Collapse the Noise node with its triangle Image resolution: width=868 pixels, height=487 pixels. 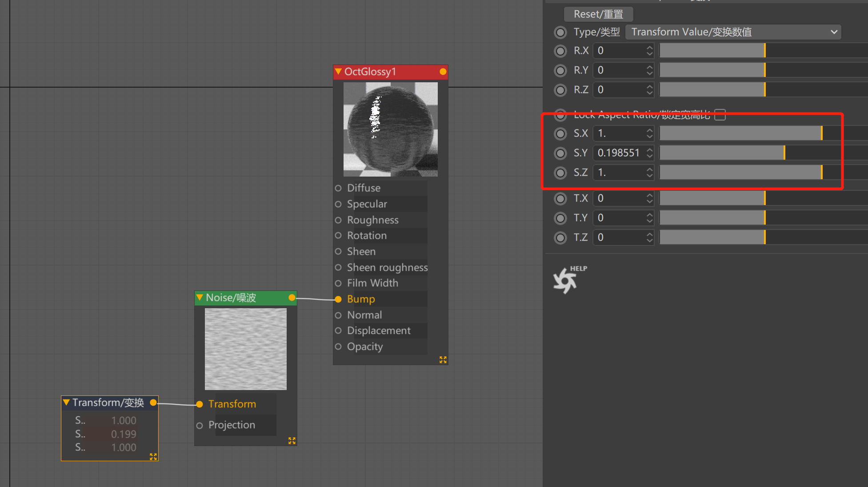coord(200,298)
